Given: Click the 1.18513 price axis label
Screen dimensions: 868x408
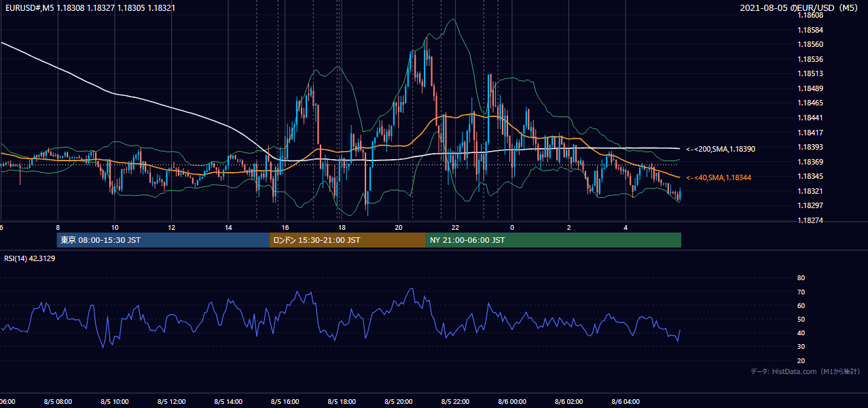Looking at the screenshot, I should tap(811, 73).
